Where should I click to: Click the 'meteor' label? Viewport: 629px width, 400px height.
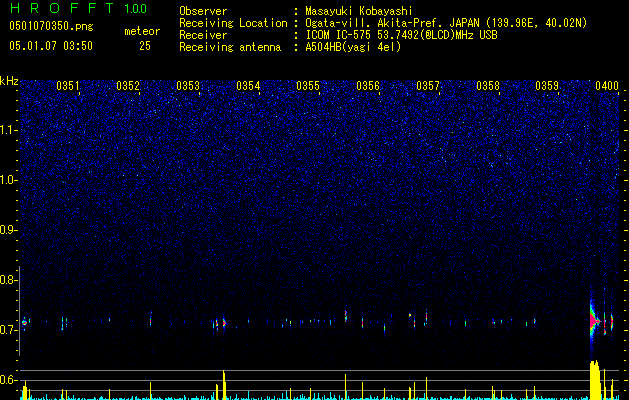click(142, 31)
